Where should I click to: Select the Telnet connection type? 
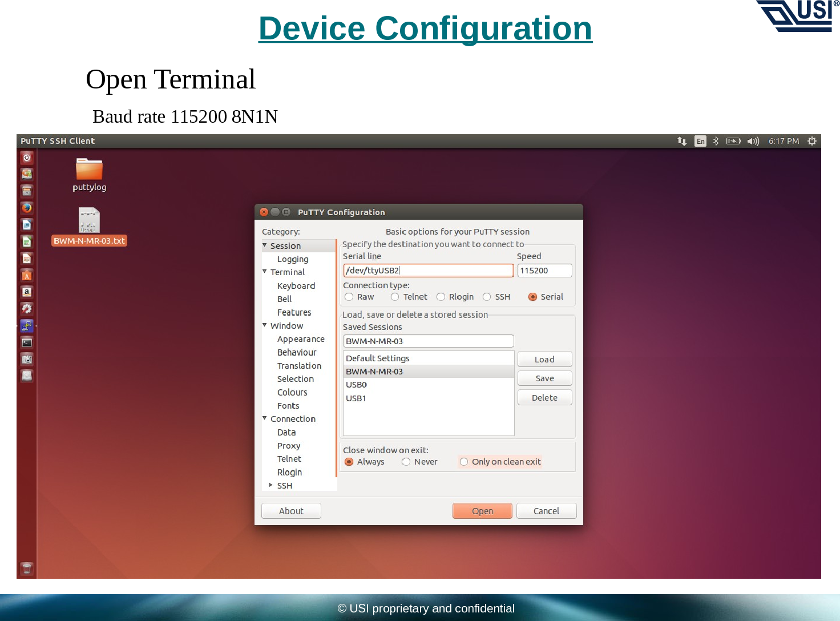(395, 297)
